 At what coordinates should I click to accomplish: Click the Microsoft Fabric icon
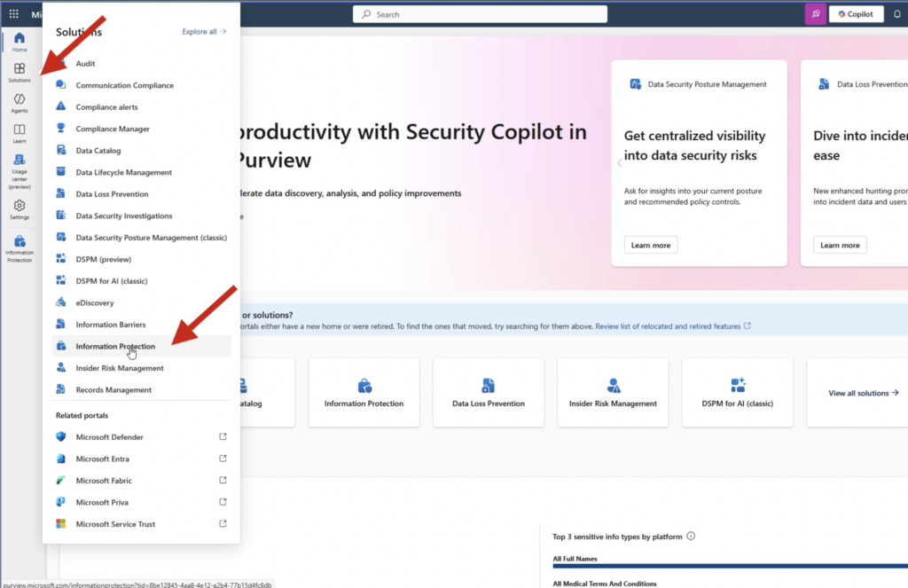coord(61,481)
